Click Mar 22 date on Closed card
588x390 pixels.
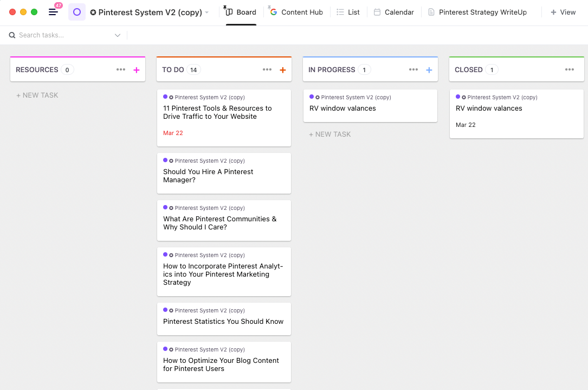[x=466, y=125]
